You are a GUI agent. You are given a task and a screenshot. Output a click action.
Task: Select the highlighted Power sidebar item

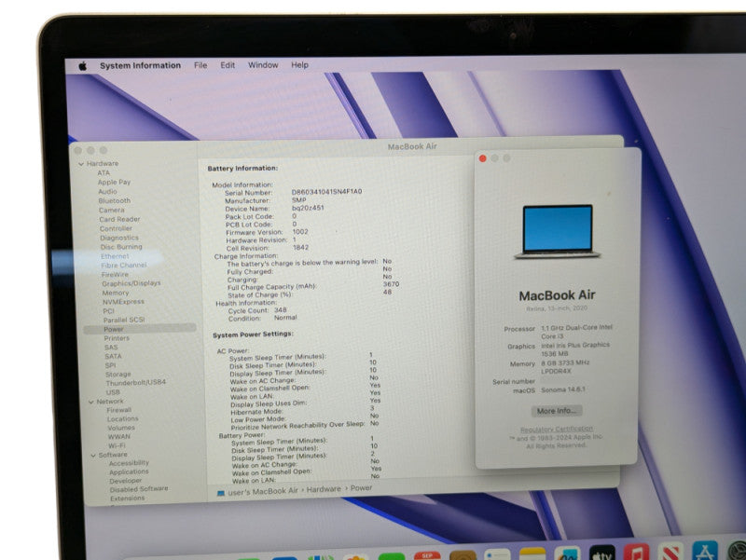coord(139,329)
